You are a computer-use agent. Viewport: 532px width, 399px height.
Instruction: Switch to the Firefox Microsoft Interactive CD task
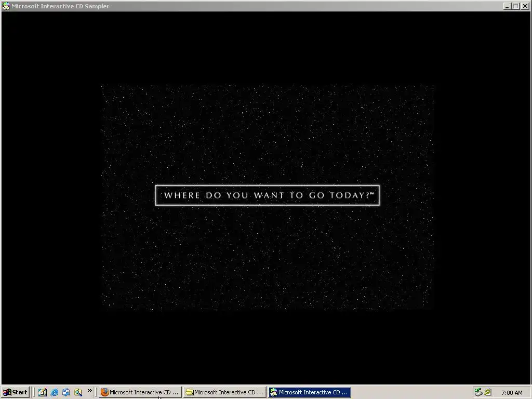pos(140,392)
